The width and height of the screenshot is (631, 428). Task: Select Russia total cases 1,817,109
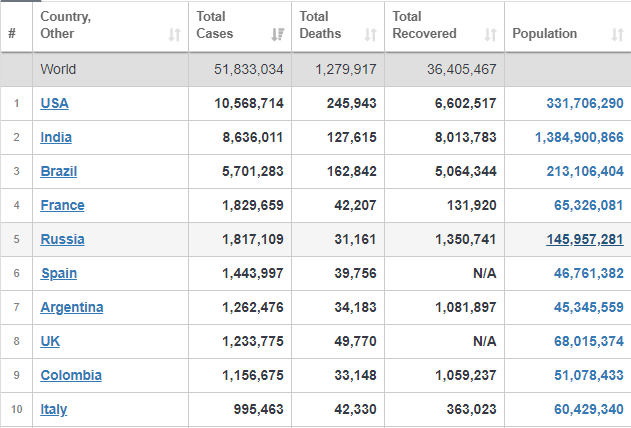(x=253, y=239)
